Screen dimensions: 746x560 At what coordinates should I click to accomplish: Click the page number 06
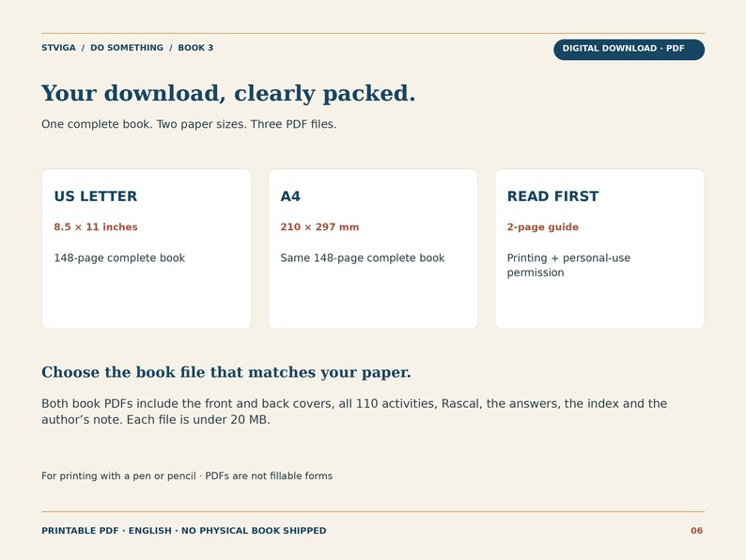pos(696,531)
